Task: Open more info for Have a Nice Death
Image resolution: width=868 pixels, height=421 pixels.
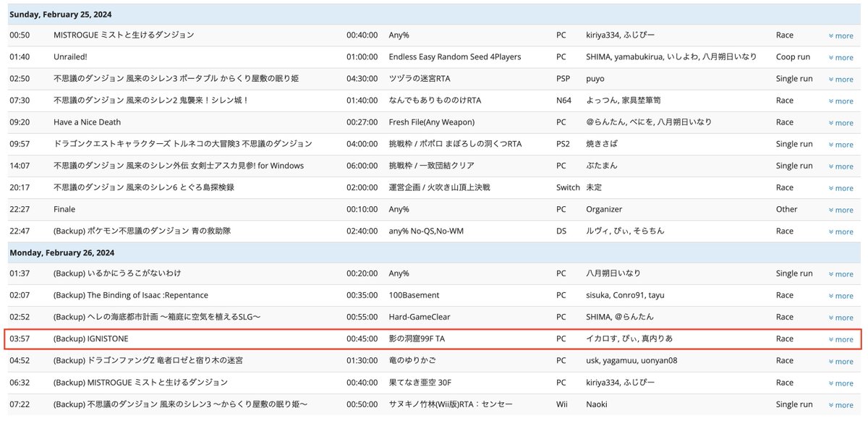Action: pyautogui.click(x=841, y=123)
